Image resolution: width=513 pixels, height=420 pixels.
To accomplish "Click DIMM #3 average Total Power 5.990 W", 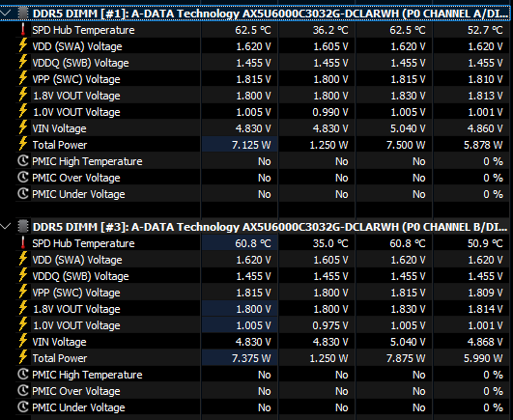I will coord(483,358).
